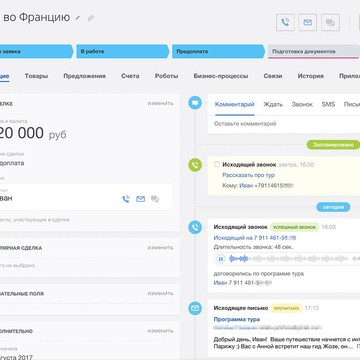Click the 'прочитано' status badge

[286, 308]
